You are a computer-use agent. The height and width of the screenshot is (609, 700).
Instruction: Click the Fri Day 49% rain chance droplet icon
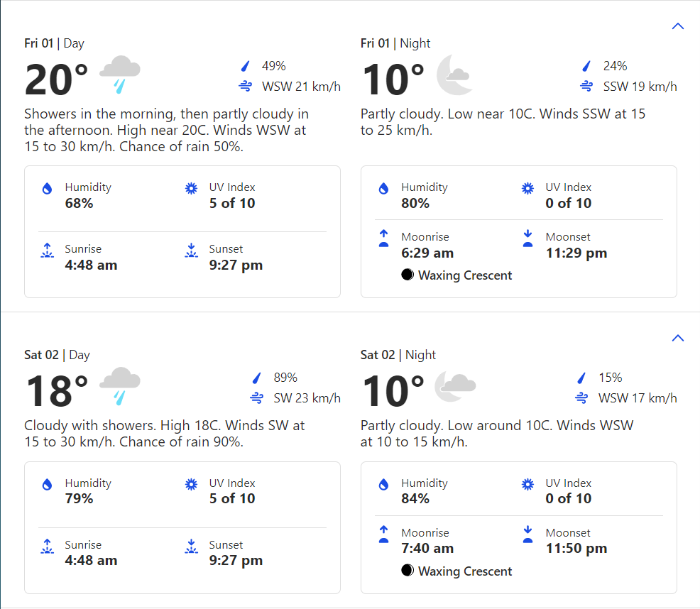pyautogui.click(x=246, y=66)
